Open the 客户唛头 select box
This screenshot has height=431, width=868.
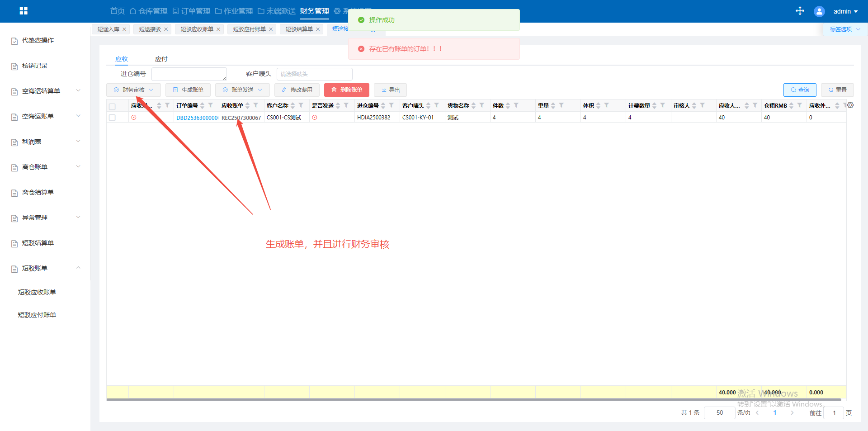coord(314,74)
